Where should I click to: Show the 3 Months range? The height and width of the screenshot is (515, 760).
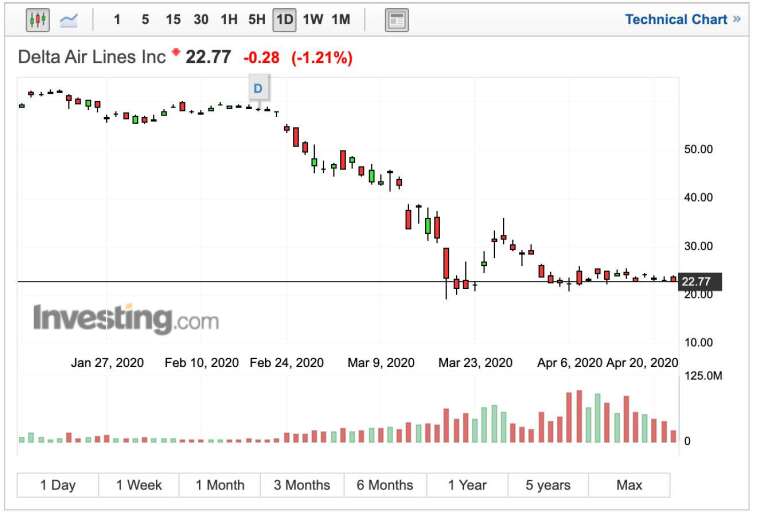tap(302, 485)
